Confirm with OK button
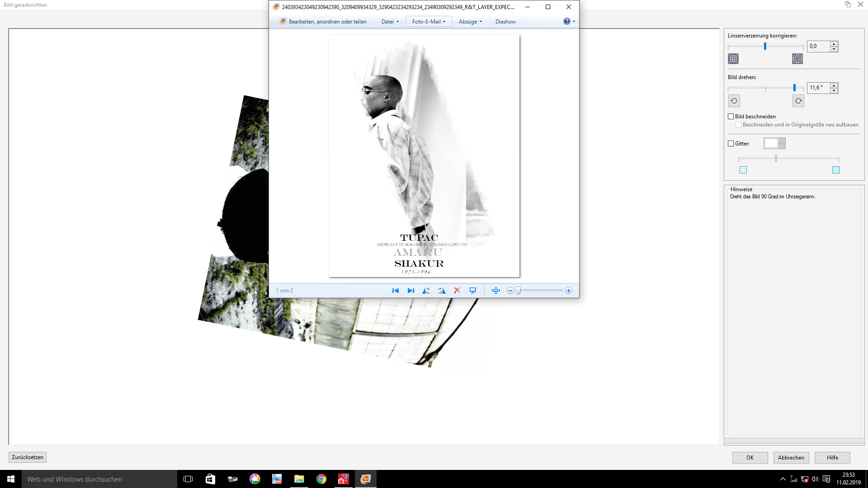Image resolution: width=868 pixels, height=488 pixels. (750, 458)
